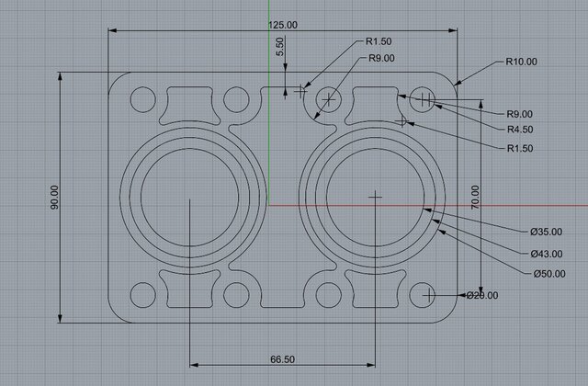The width and height of the screenshot is (588, 386).
Task: Click the 5.50 dimension text
Action: (280, 48)
